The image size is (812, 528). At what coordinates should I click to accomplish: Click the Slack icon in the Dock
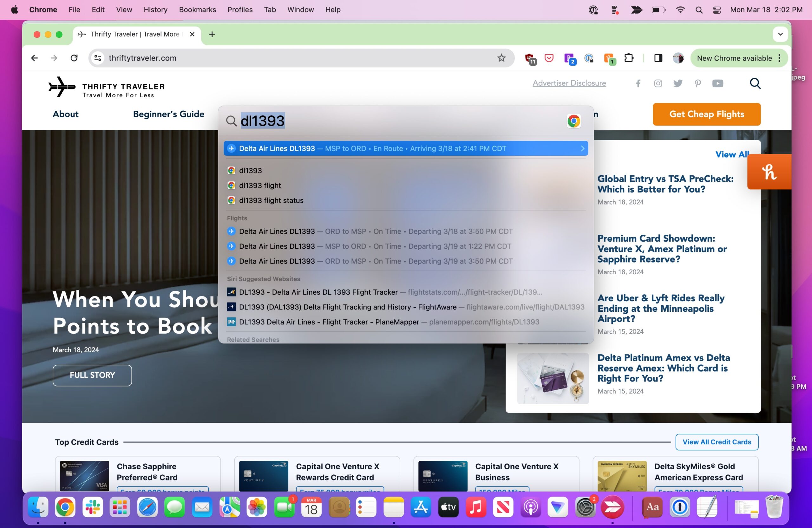point(92,508)
